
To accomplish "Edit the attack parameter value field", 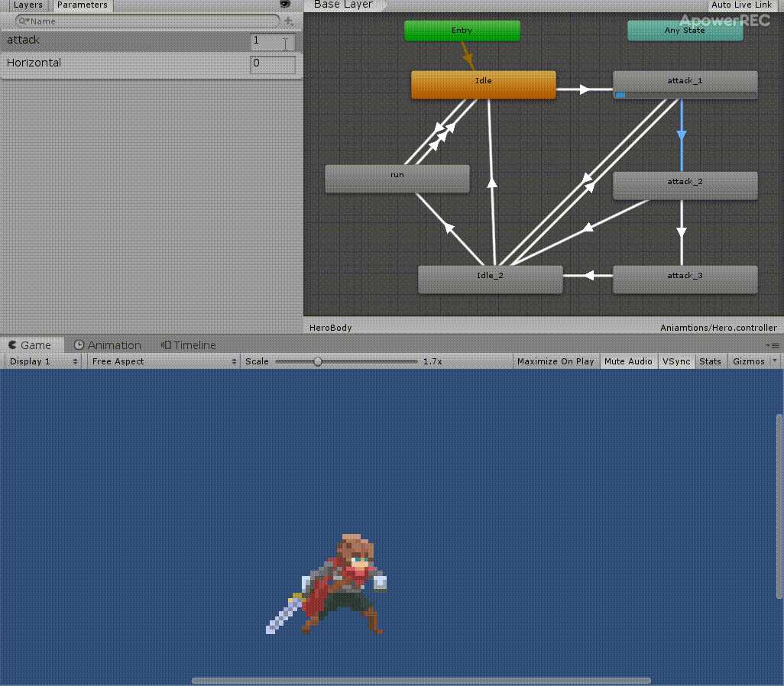I will click(273, 41).
